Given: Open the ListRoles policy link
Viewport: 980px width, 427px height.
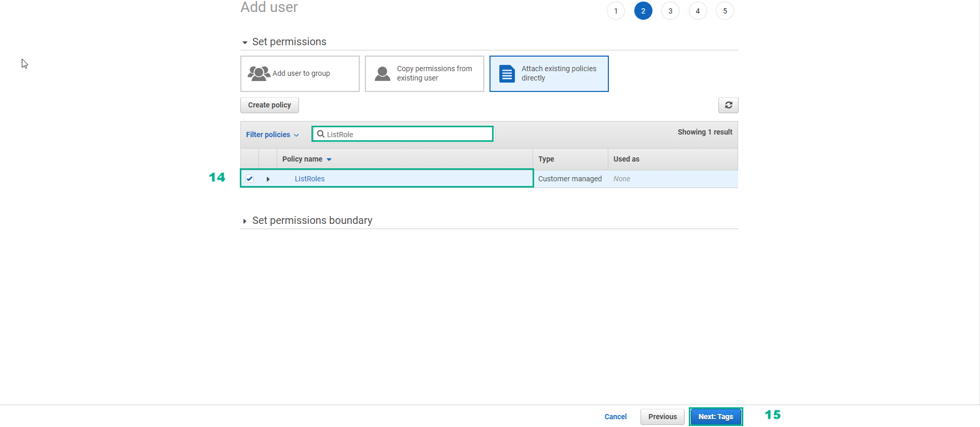Looking at the screenshot, I should click(309, 179).
